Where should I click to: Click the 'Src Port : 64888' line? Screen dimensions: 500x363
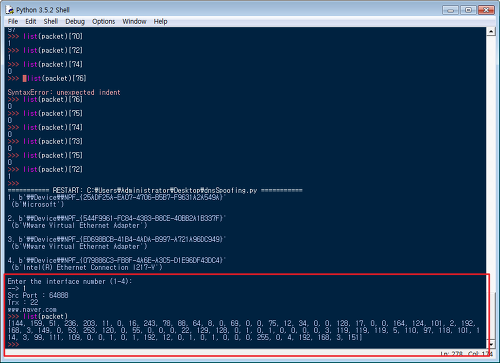38,295
